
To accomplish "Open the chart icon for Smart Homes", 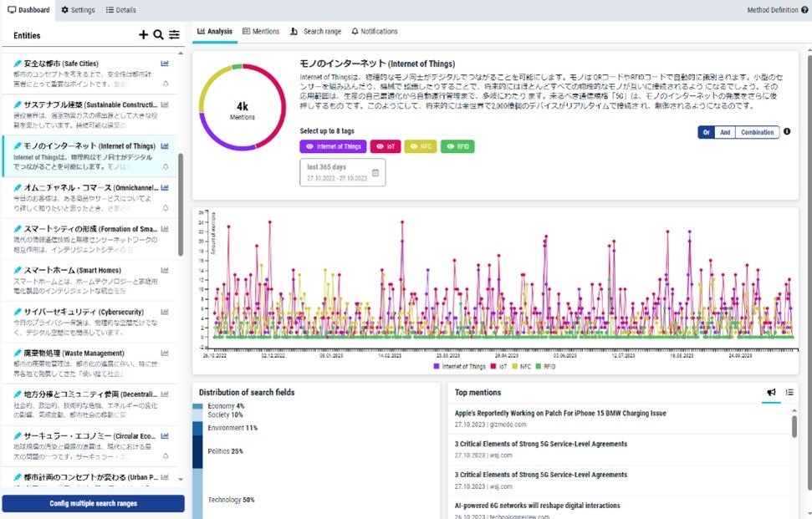I will click(x=165, y=270).
